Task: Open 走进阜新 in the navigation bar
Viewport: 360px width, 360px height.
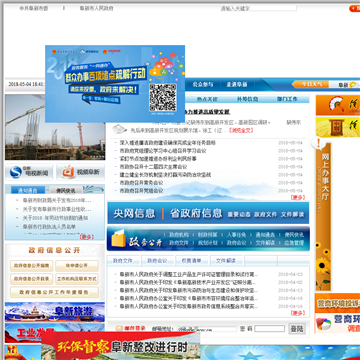Action: 237,85
